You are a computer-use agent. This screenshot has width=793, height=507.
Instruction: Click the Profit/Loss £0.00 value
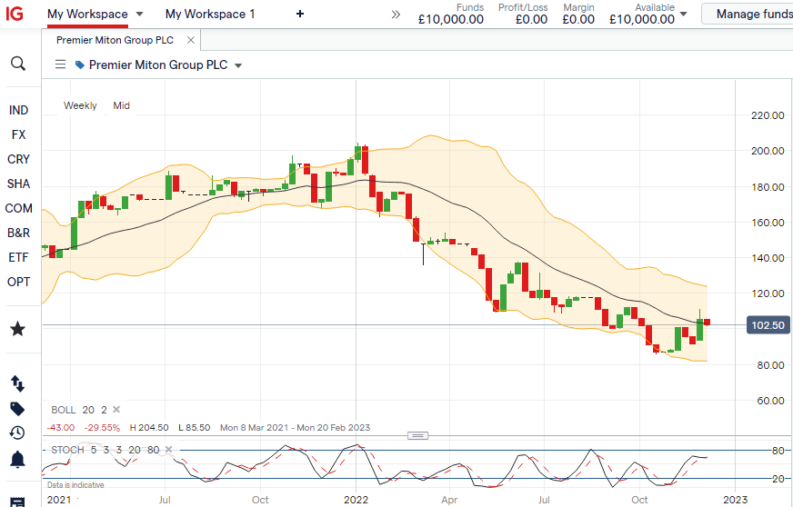click(531, 19)
